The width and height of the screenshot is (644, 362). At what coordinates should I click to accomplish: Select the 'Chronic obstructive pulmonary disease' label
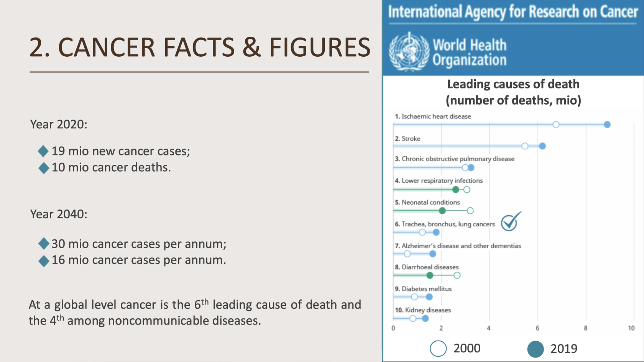click(458, 159)
